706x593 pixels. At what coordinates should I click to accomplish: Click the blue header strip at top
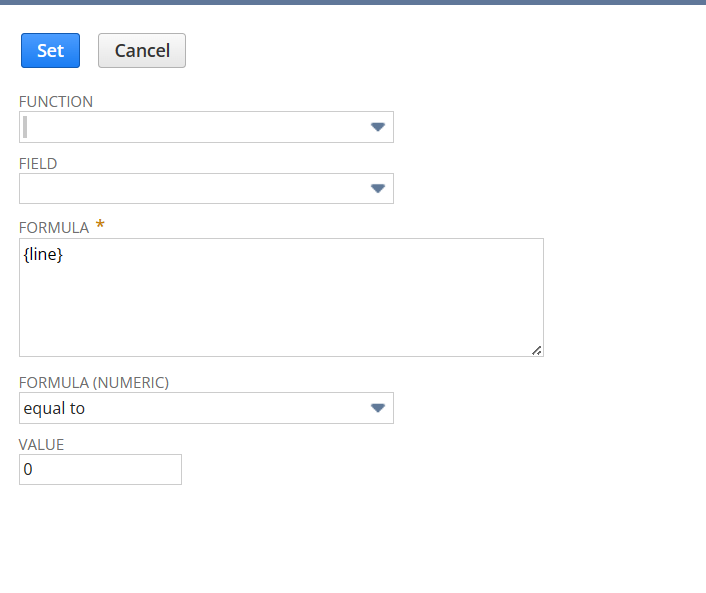[x=353, y=2]
